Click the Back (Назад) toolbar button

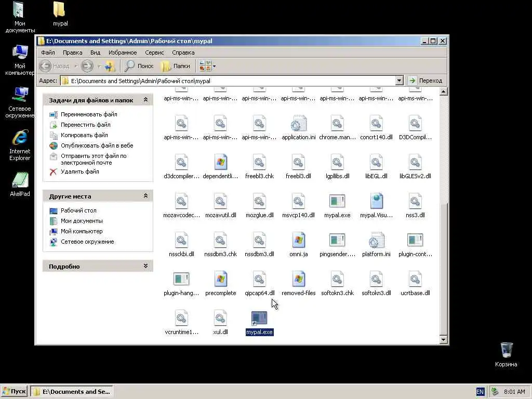point(54,66)
